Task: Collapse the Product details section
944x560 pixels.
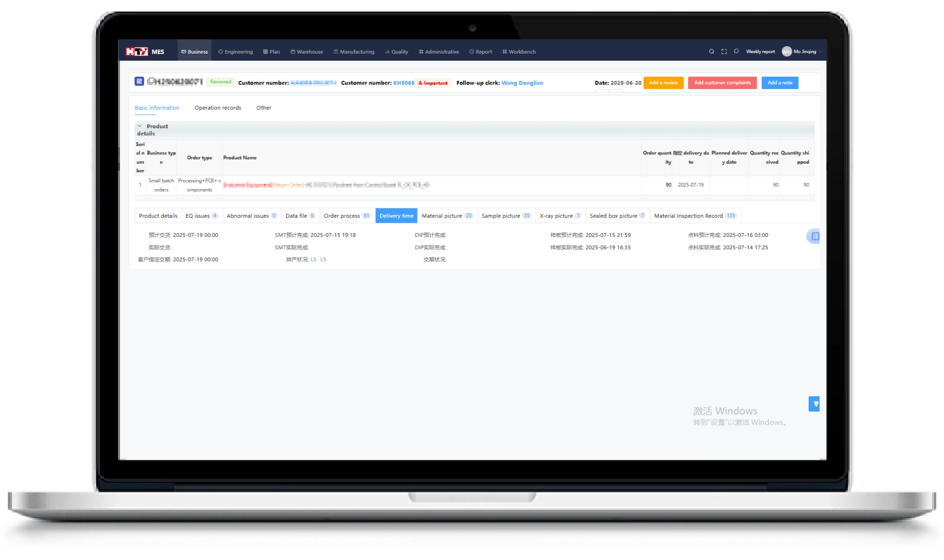Action: [x=140, y=126]
